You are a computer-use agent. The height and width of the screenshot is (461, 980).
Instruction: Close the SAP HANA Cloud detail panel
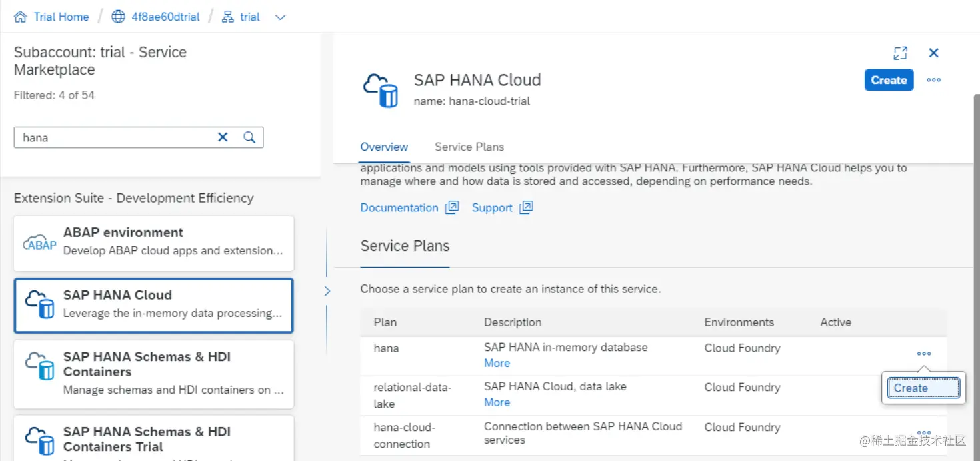coord(933,53)
